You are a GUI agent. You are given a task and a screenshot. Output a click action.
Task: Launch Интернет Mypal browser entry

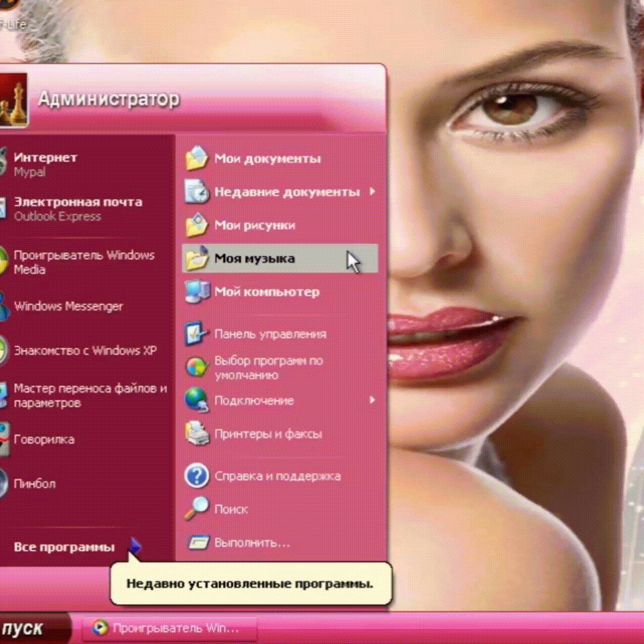[86, 164]
